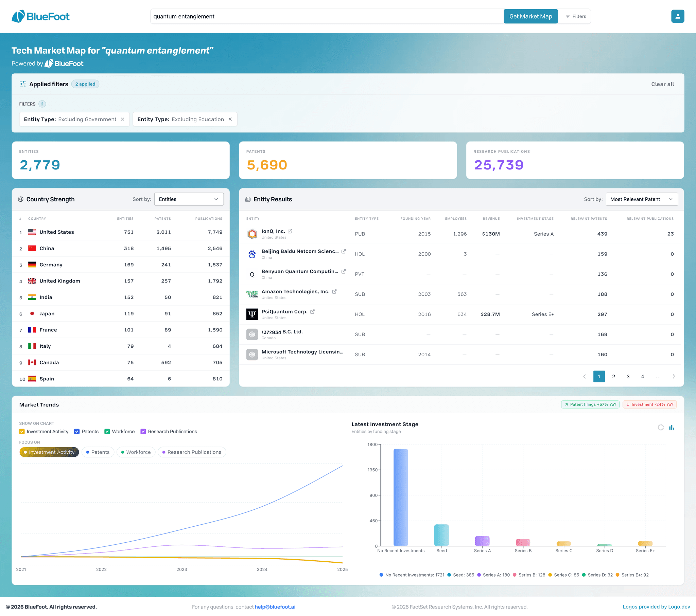The height and width of the screenshot is (616, 696).
Task: Open the external link icon for IonQ, Inc.
Action: 290,231
